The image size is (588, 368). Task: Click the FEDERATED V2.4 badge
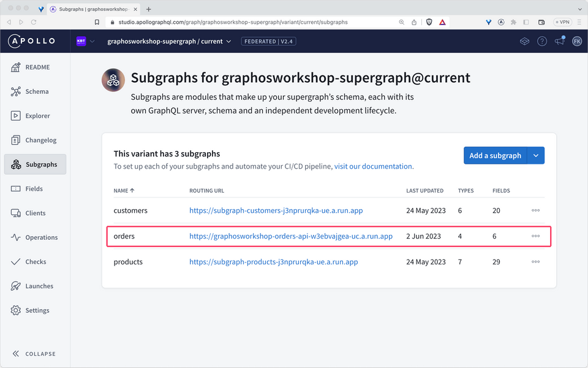coord(268,41)
